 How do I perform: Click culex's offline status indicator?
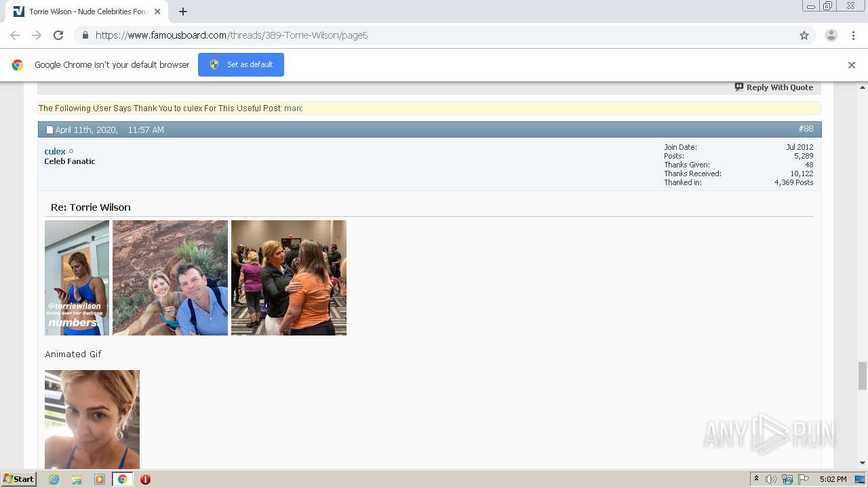(x=71, y=151)
